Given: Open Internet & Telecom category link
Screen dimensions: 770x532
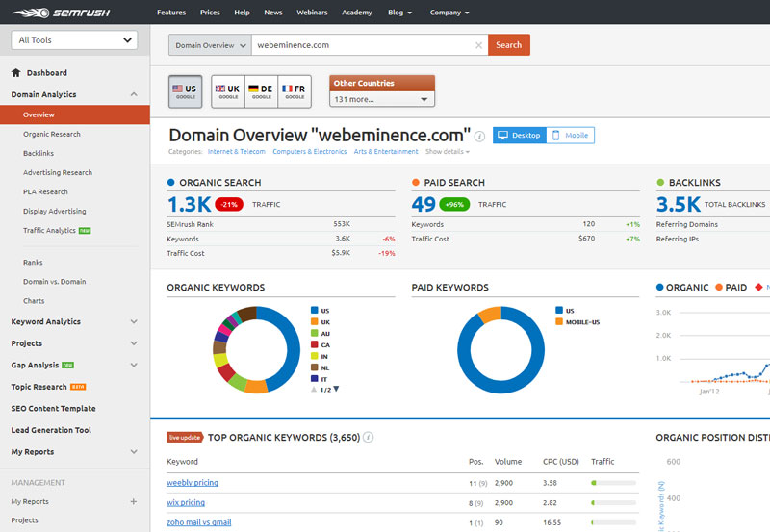Looking at the screenshot, I should (236, 152).
